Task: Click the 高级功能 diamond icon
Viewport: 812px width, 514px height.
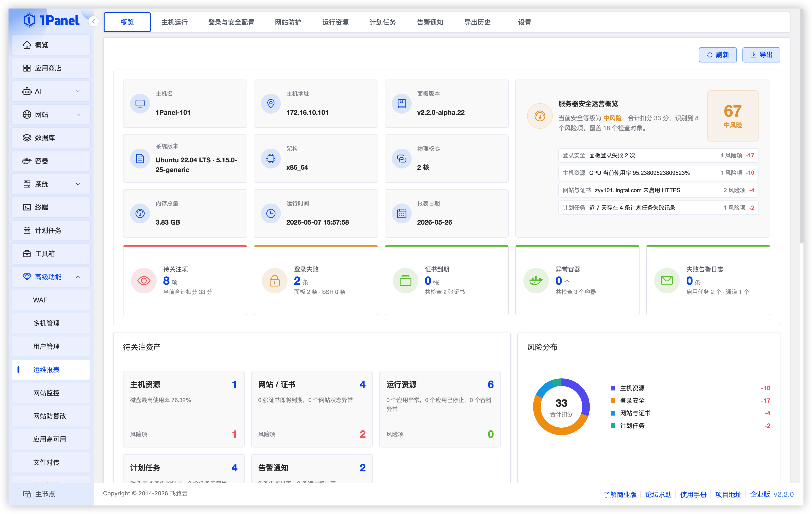Action: [27, 277]
